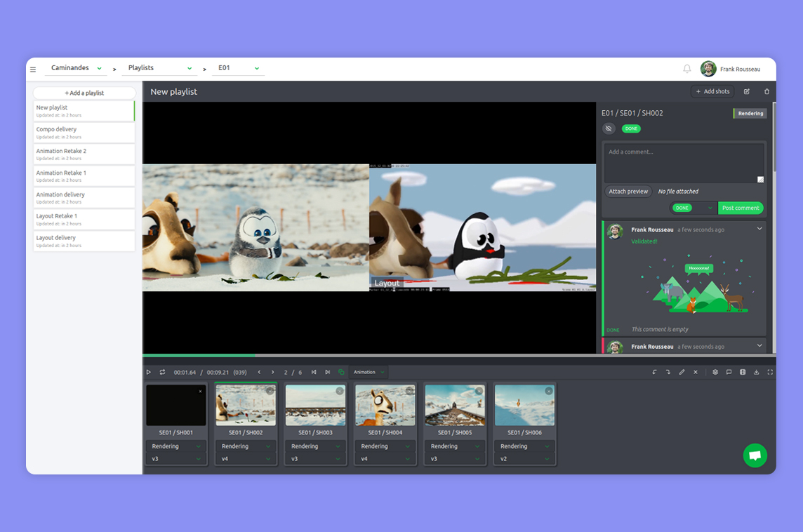This screenshot has height=532, width=803.
Task: Open Frank Rousseau user avatar menu
Action: pyautogui.click(x=708, y=69)
